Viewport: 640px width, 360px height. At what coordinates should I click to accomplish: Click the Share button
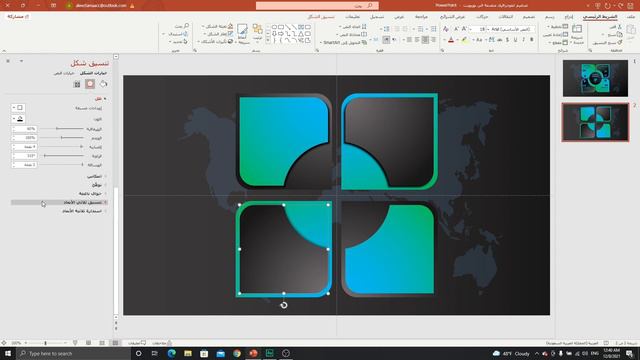(x=18, y=17)
